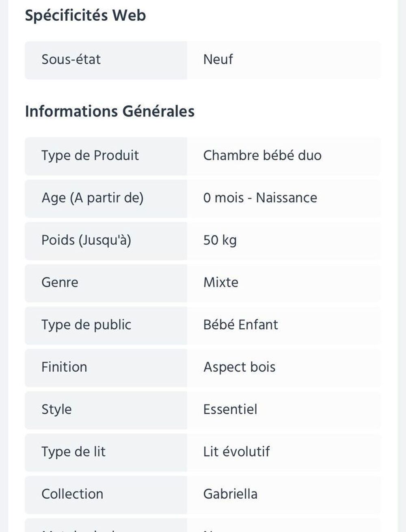Click the Gabriella collection value
The width and height of the screenshot is (406, 532).
[x=230, y=494]
